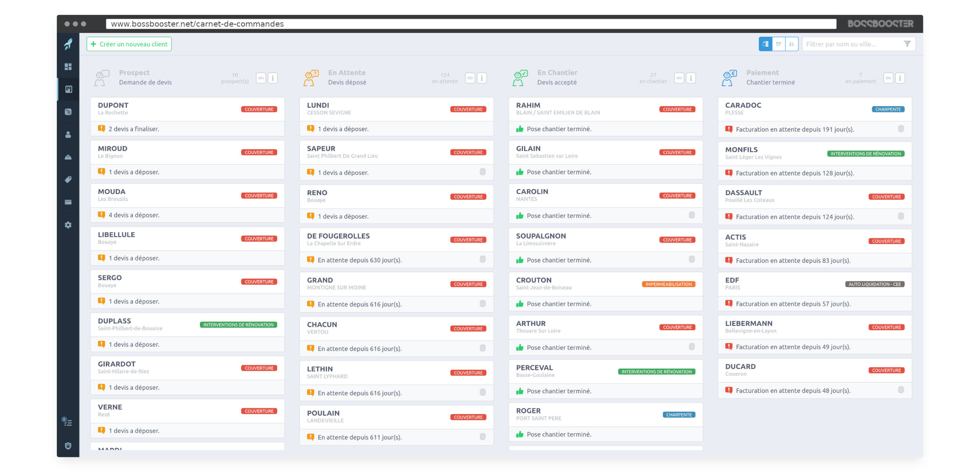This screenshot has height=472, width=980.
Task: Click the infinity button in Paiement header
Action: 888,78
